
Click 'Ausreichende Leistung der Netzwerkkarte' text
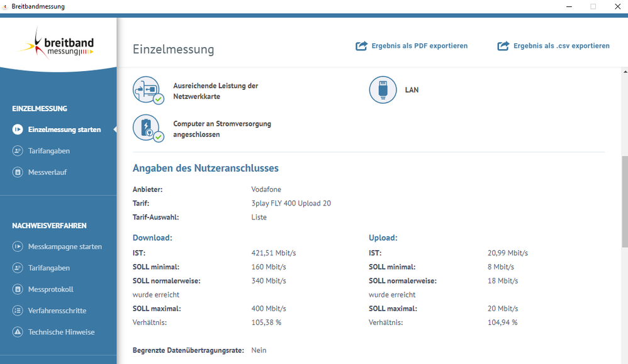(x=215, y=91)
